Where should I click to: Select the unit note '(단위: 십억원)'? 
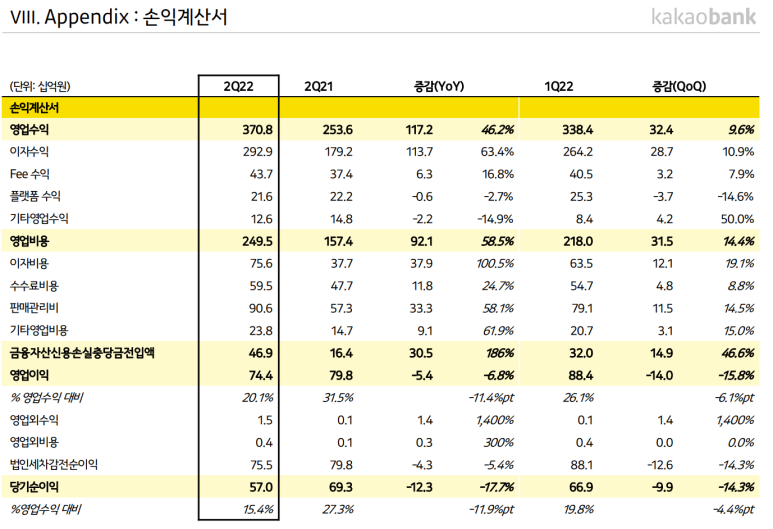pos(40,87)
